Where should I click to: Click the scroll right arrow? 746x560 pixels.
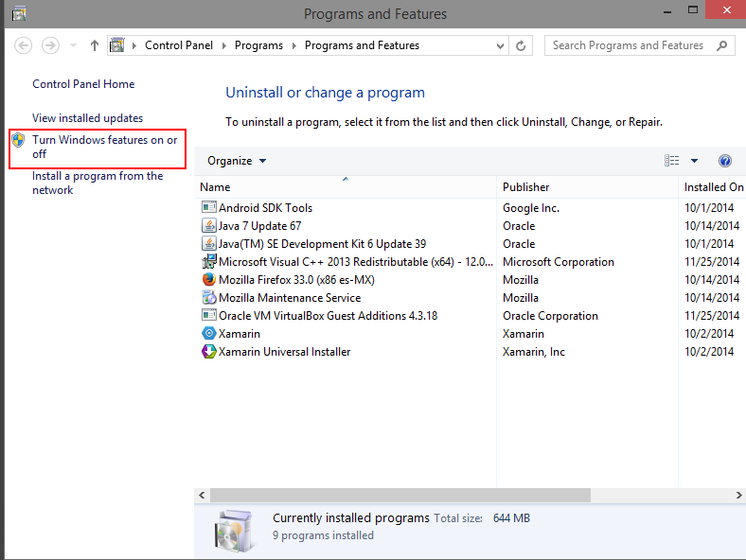click(x=738, y=495)
